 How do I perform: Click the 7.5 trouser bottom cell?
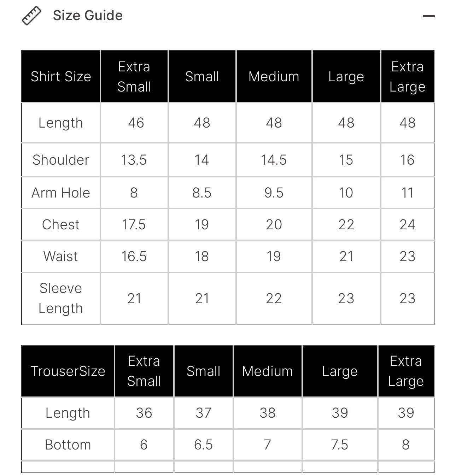(x=340, y=445)
